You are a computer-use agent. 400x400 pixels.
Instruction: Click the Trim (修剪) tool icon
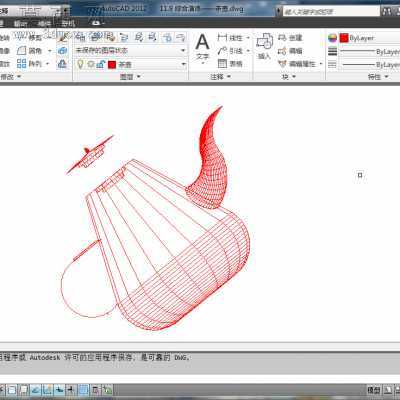coord(21,37)
